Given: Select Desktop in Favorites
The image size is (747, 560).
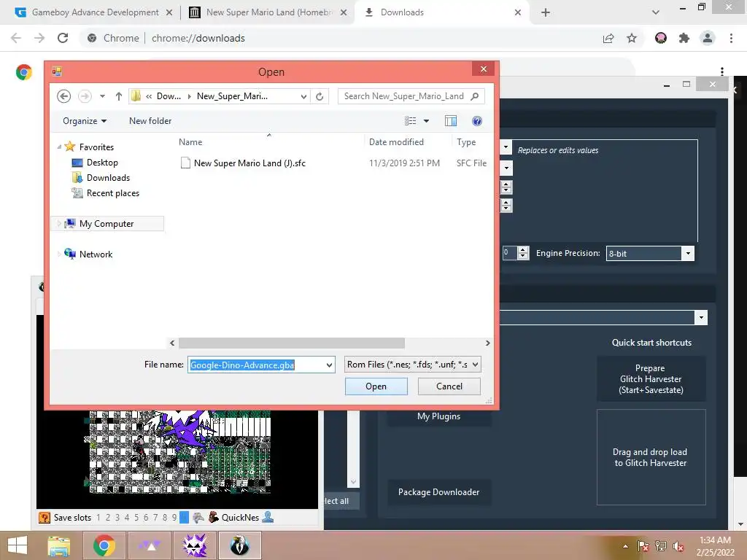Looking at the screenshot, I should (102, 163).
